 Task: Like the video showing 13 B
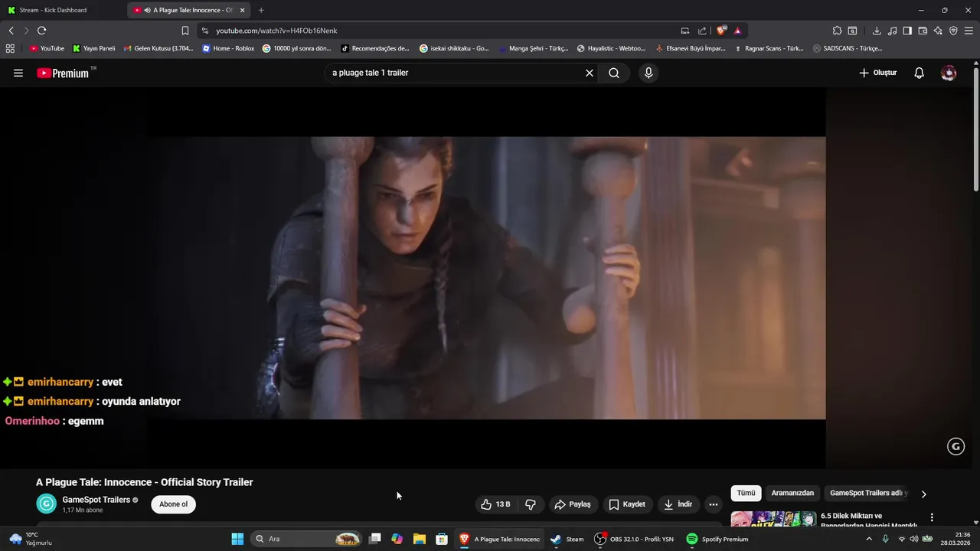pos(495,504)
